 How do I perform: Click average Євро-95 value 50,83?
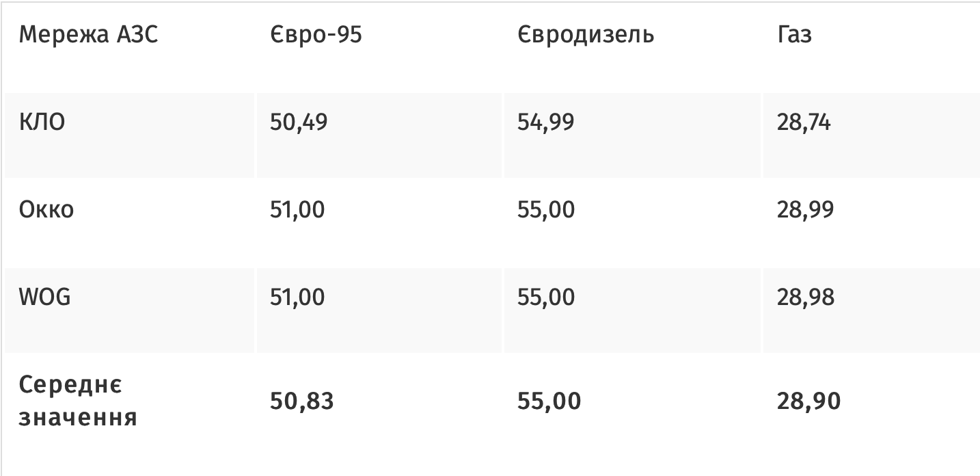click(301, 401)
